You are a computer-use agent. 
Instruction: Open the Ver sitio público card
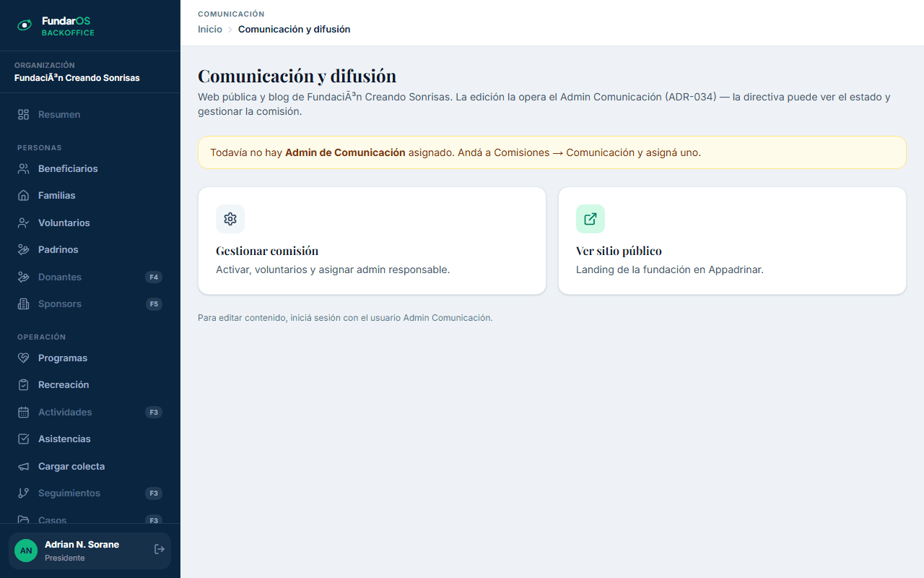pyautogui.click(x=732, y=241)
